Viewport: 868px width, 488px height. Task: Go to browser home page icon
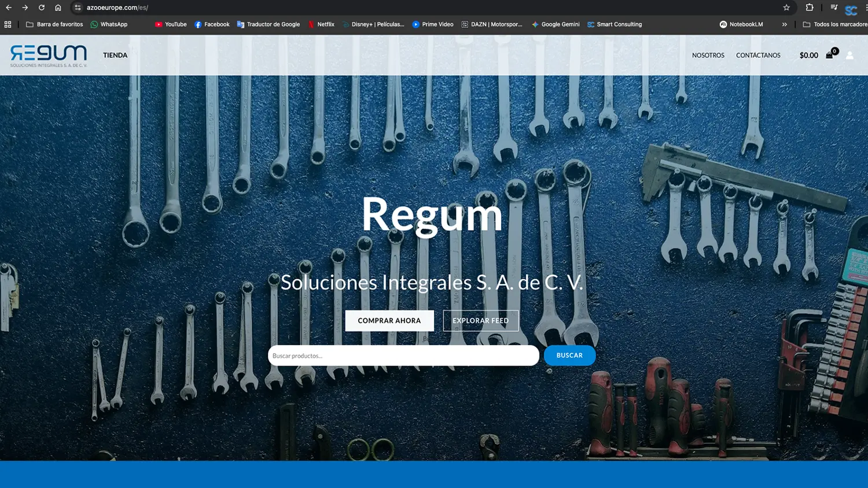point(58,8)
